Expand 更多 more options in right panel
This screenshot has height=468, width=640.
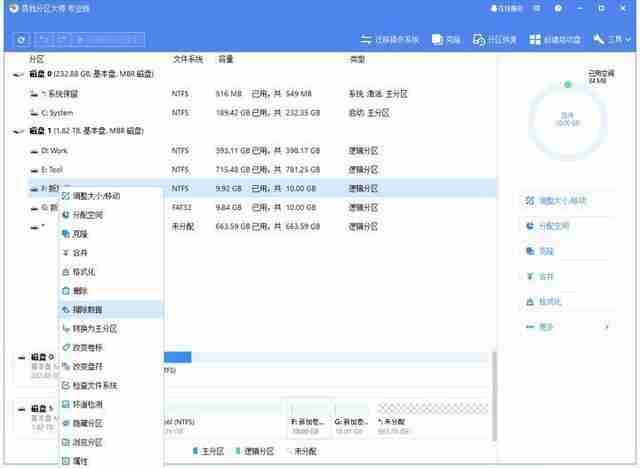(567, 327)
